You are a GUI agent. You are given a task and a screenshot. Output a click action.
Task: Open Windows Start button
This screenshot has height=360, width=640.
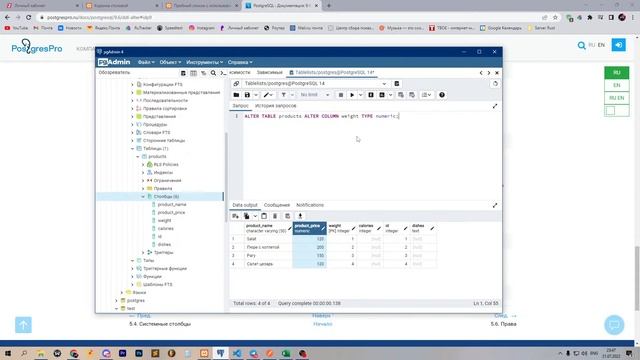click(x=8, y=353)
